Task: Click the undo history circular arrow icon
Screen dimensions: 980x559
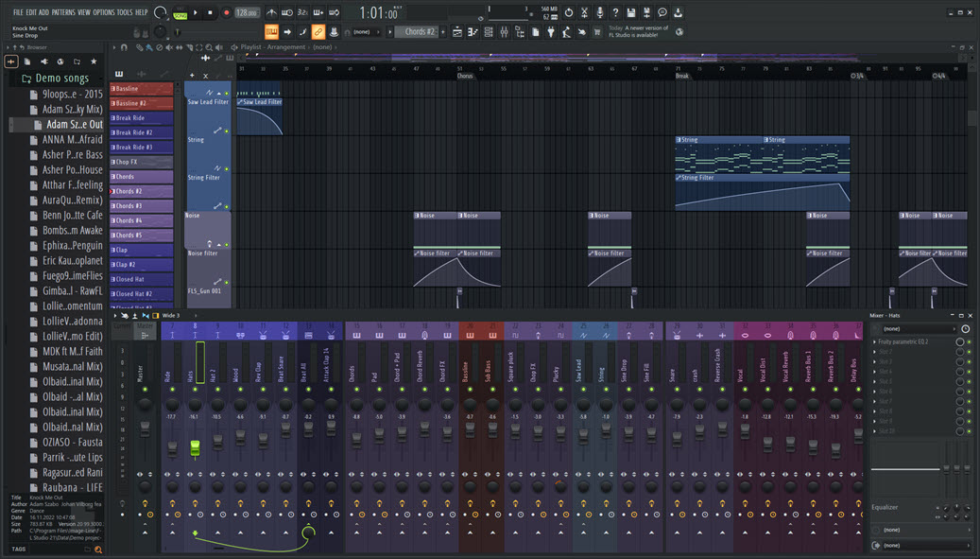Action: [x=568, y=12]
